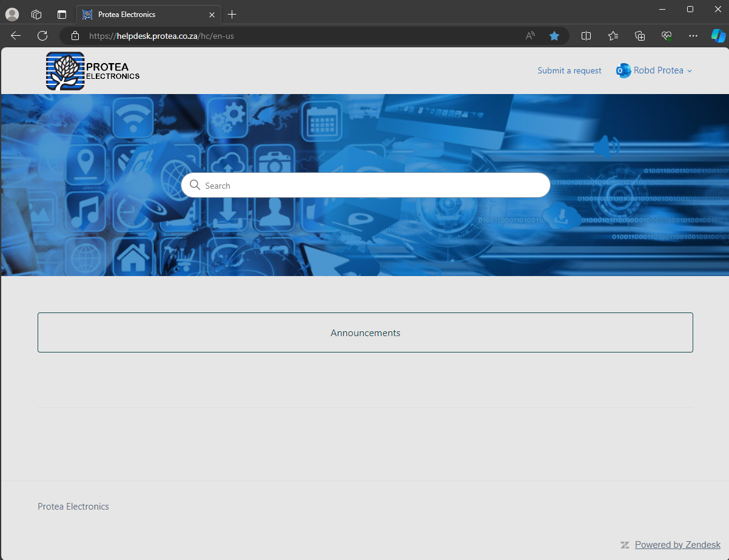
Task: Refresh the helpdesk page
Action: (x=42, y=35)
